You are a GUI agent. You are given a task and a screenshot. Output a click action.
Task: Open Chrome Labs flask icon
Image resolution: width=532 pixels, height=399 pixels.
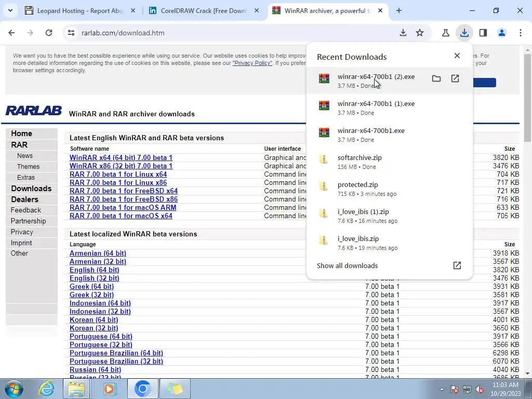(x=445, y=33)
